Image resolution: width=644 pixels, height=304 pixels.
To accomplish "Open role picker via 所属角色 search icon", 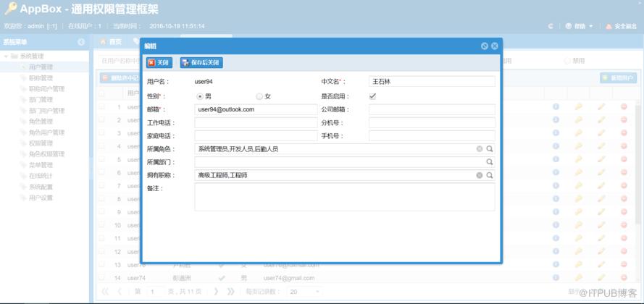I will (x=489, y=149).
